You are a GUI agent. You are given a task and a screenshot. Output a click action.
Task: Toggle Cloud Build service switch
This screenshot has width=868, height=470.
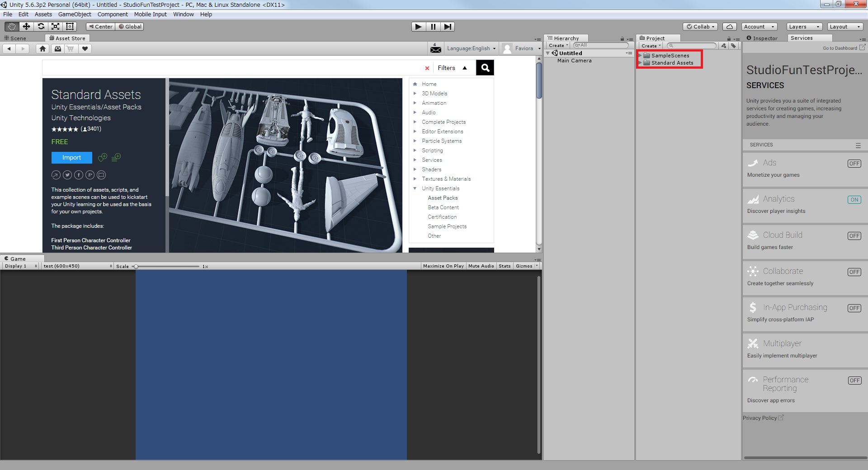pos(854,236)
